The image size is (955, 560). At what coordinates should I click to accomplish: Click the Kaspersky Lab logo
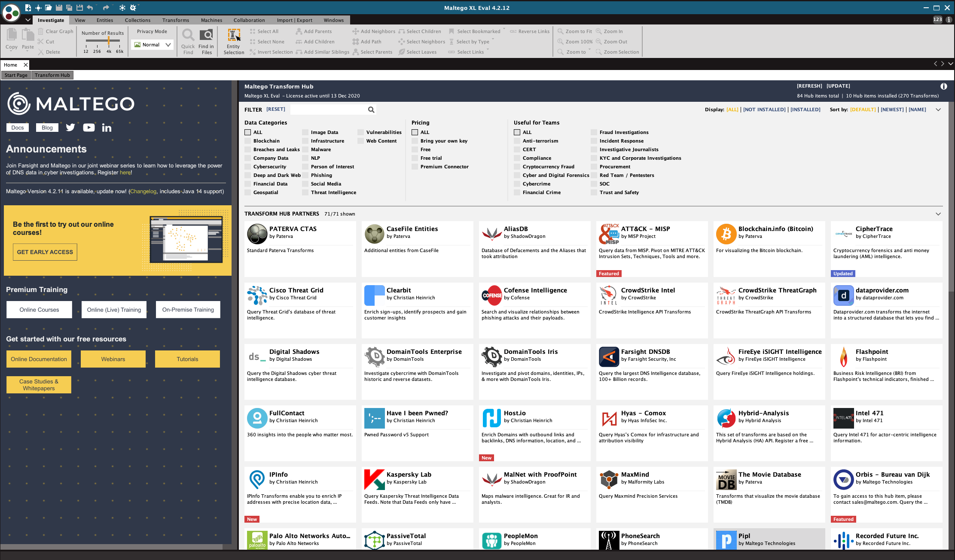[374, 480]
